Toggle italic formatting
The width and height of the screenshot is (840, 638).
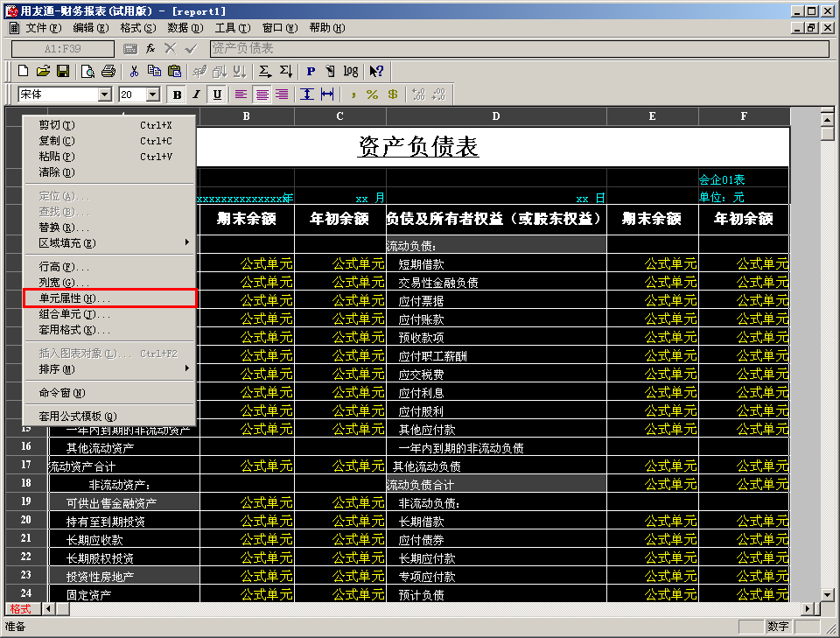tap(197, 95)
